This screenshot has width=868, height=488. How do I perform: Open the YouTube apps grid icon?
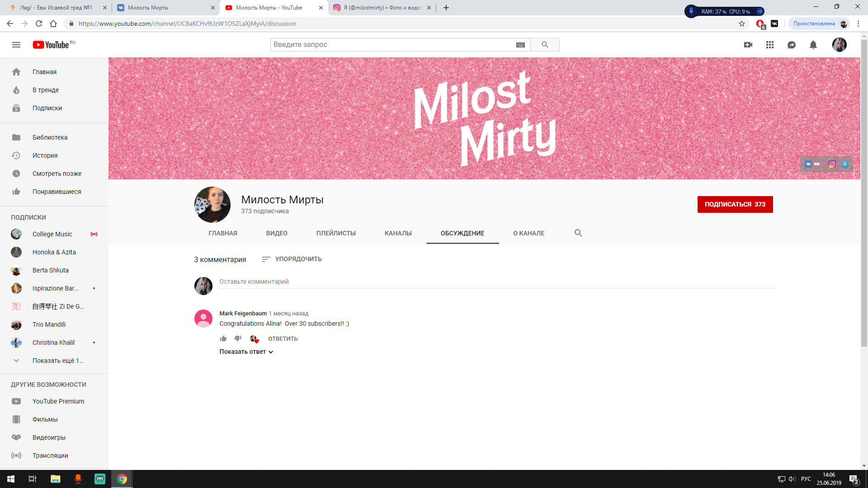click(x=770, y=45)
